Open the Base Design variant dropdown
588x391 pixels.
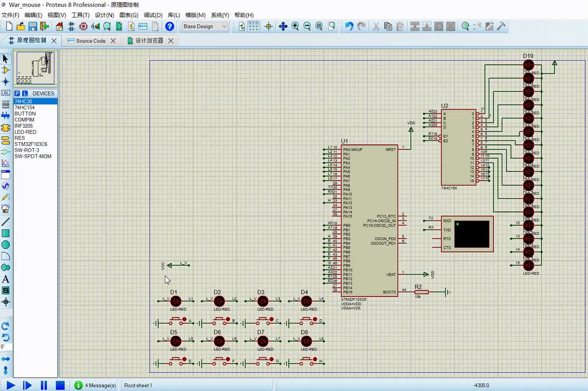pos(205,26)
